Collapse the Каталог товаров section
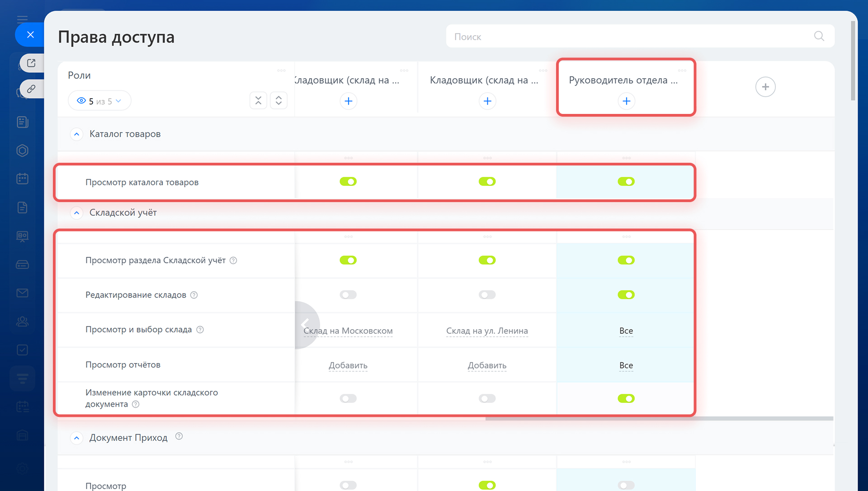Image resolution: width=868 pixels, height=491 pixels. click(76, 134)
